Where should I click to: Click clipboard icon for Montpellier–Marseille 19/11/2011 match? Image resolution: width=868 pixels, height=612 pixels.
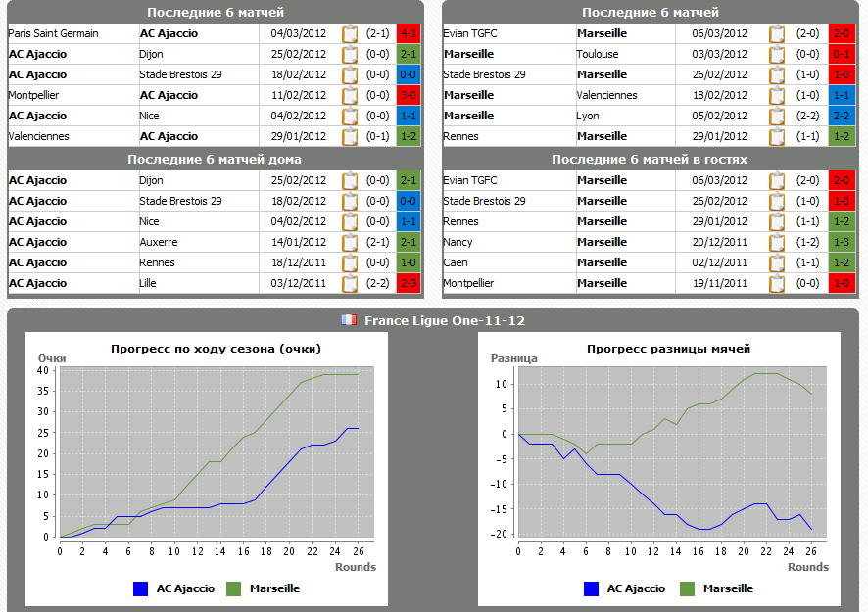tap(777, 283)
